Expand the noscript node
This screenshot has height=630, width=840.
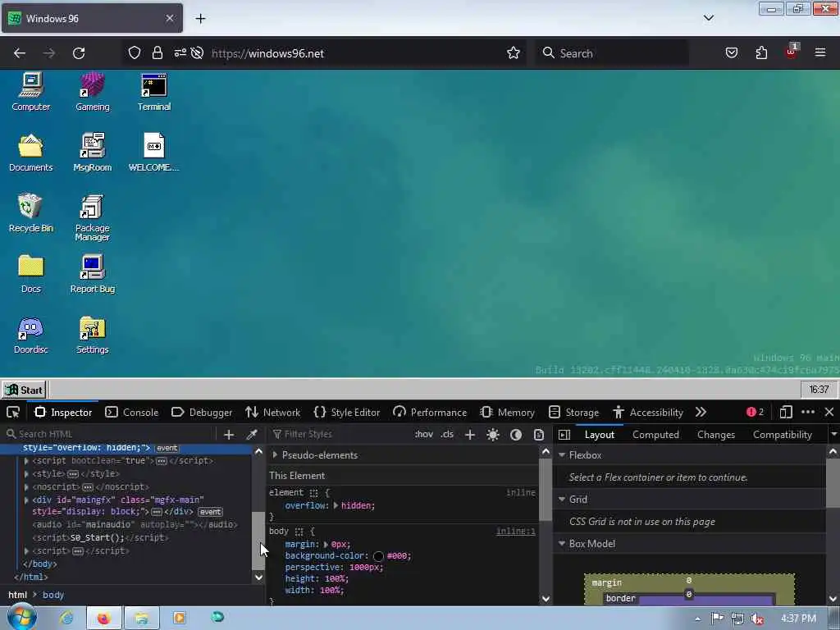pos(26,486)
